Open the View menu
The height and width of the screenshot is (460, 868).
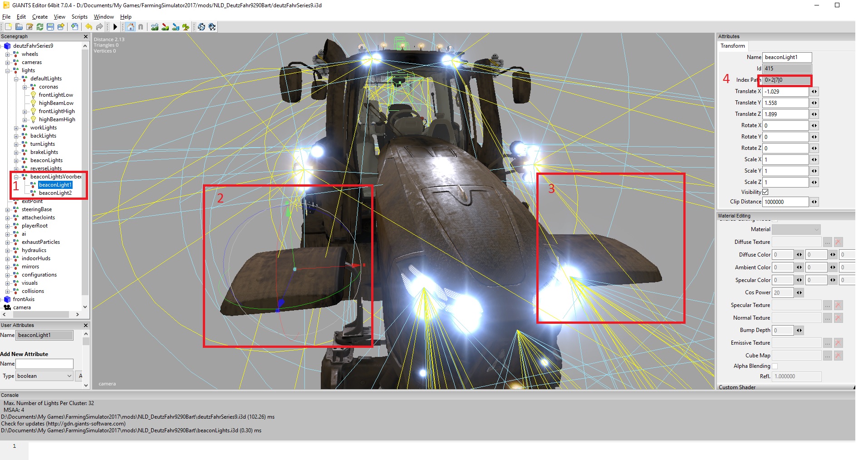pos(59,17)
